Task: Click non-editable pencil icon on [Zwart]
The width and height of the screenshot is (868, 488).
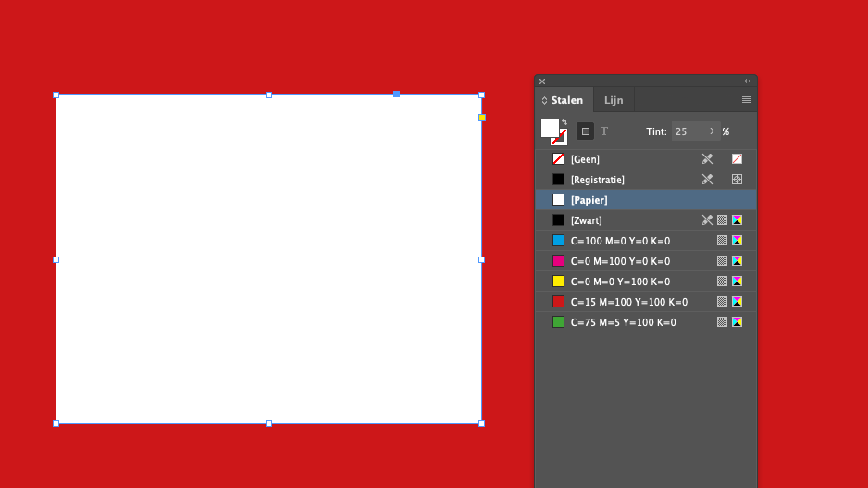Action: click(x=708, y=219)
